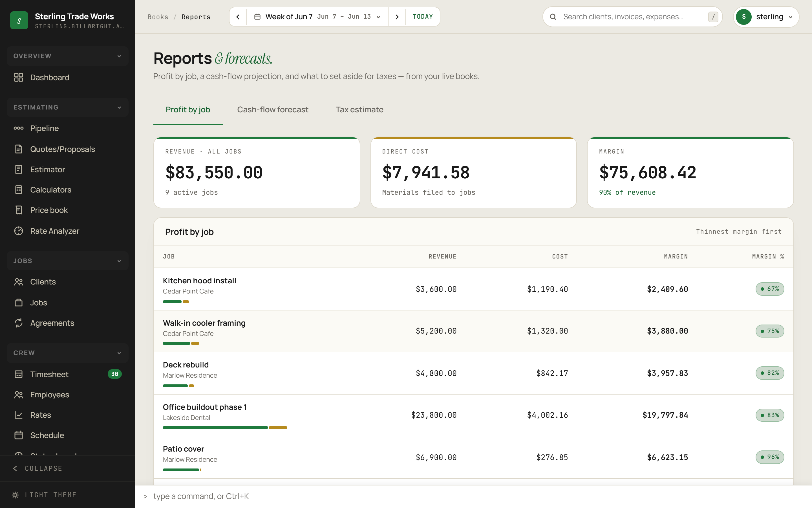
Task: Click the Revenue column header
Action: (442, 257)
